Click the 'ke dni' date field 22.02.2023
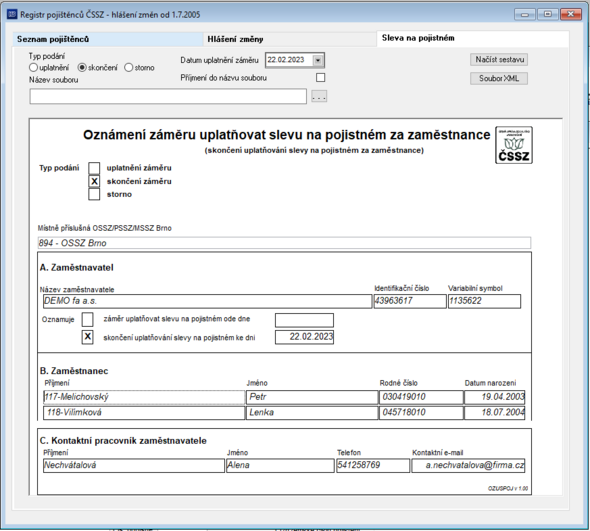 click(304, 337)
